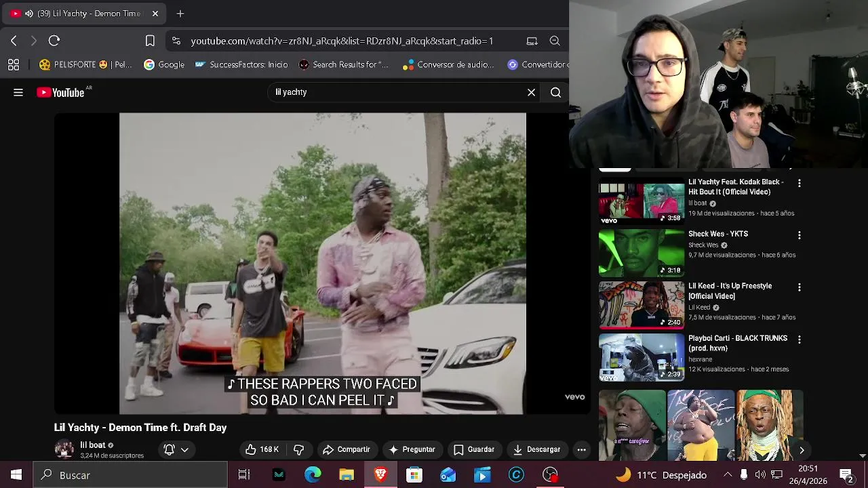
Task: Open the YouTube hamburger guide menu
Action: pos(18,92)
